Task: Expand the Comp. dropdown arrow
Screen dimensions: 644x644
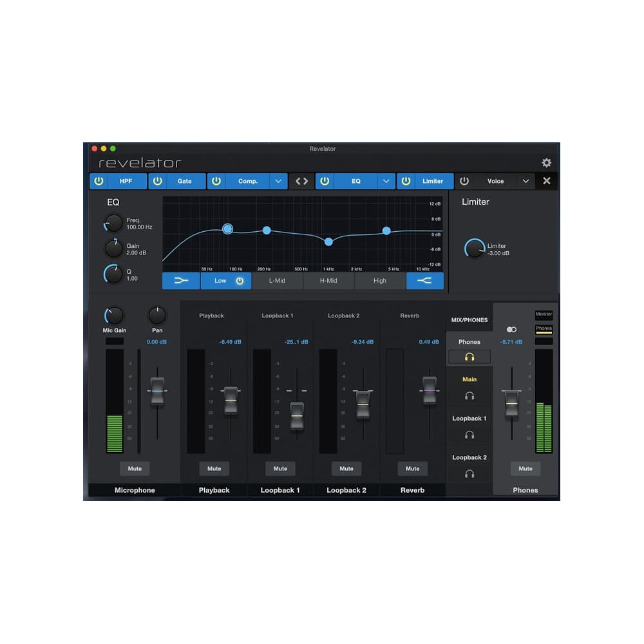Action: 278,181
